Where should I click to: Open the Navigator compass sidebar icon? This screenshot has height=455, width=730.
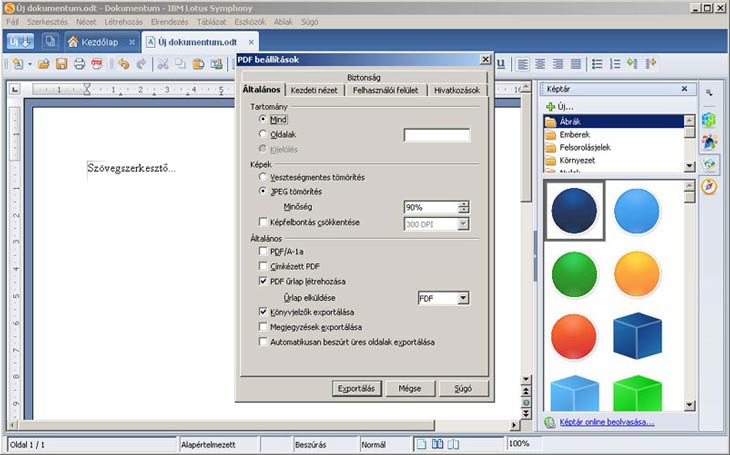click(x=709, y=186)
